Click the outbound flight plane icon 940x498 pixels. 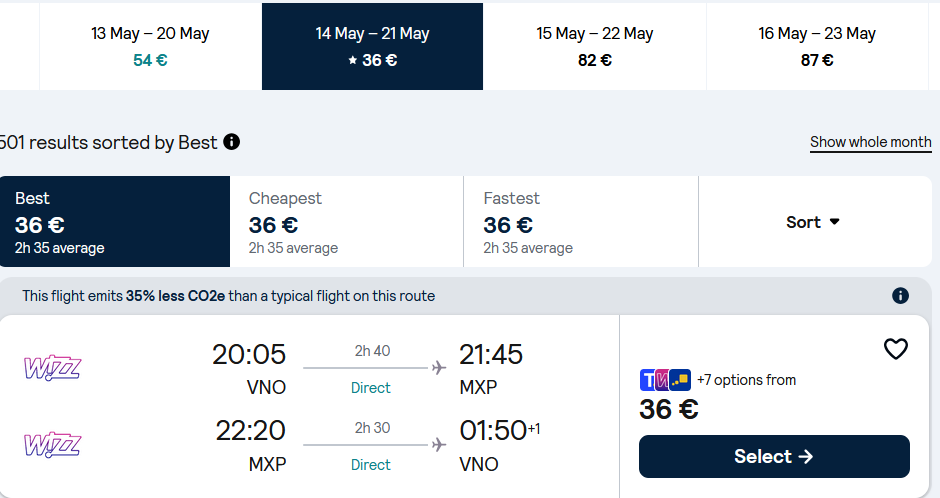click(438, 368)
